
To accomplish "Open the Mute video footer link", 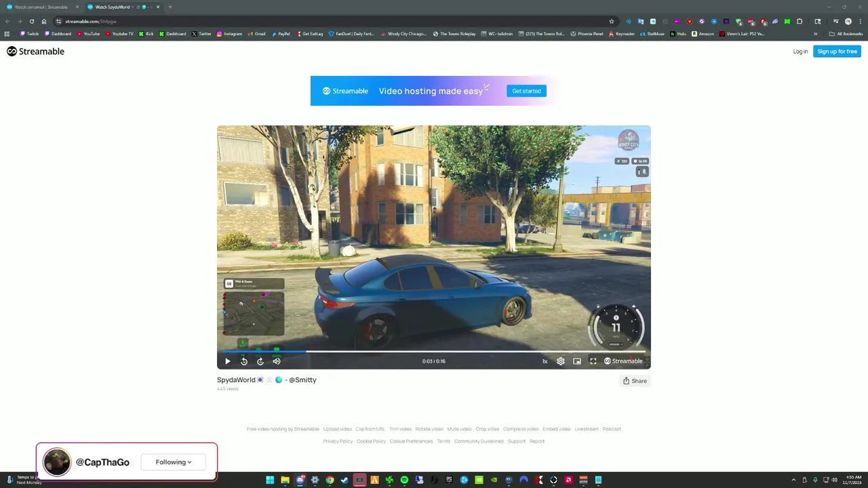I will [x=459, y=429].
